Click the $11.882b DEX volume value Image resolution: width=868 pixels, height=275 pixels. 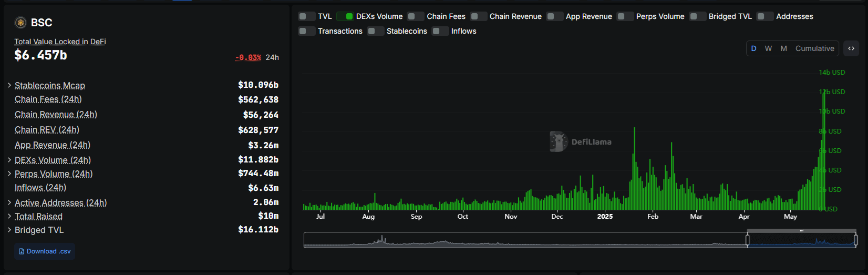[x=258, y=159]
